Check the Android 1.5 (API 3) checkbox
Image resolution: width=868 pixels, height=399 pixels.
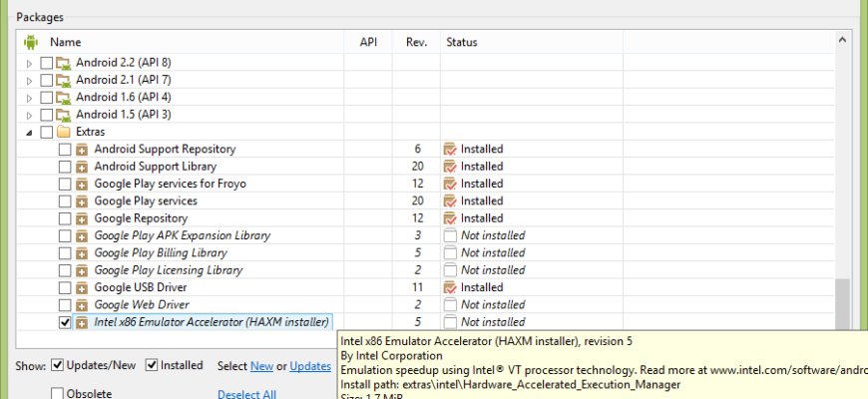point(47,115)
